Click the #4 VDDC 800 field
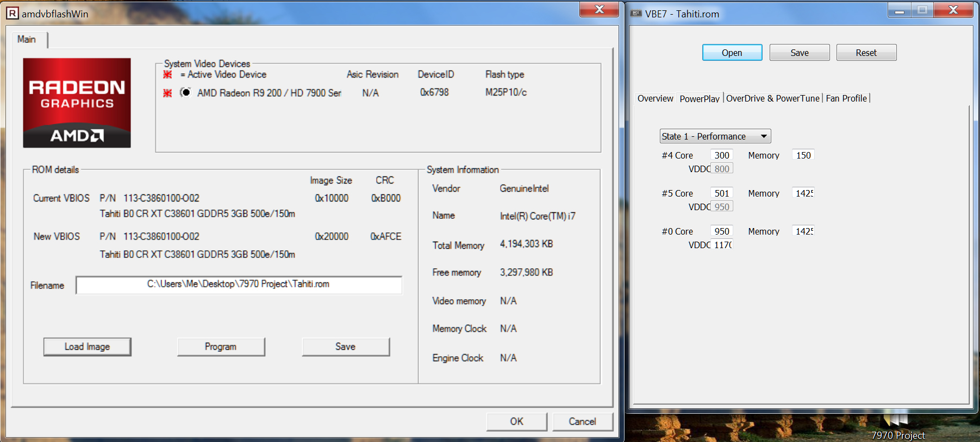The width and height of the screenshot is (980, 442). 722,169
